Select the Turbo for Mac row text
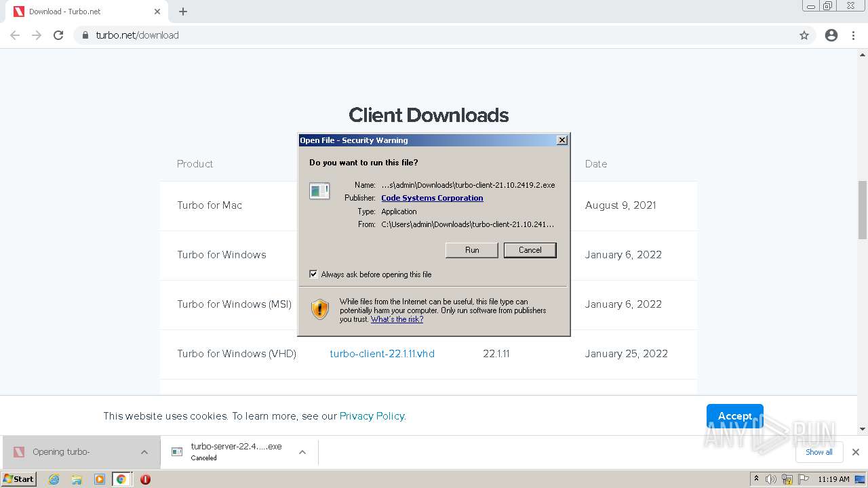 pos(210,205)
